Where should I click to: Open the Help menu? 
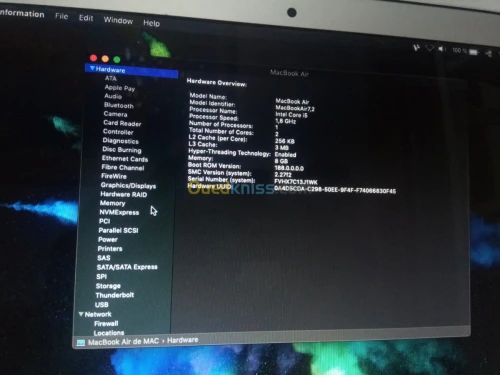tap(152, 23)
